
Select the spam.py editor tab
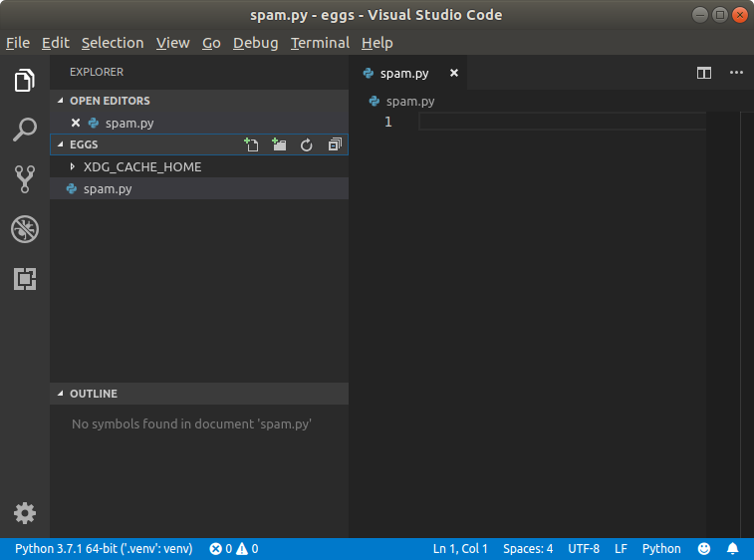[407, 73]
